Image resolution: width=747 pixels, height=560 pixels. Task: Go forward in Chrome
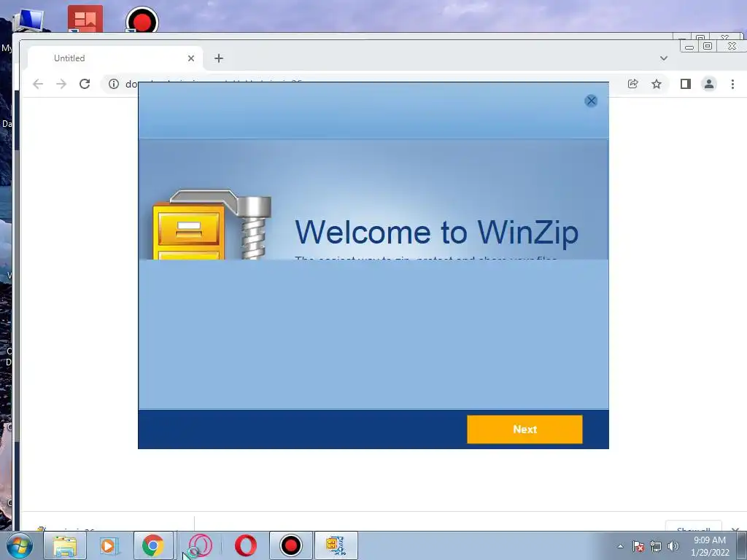click(61, 84)
